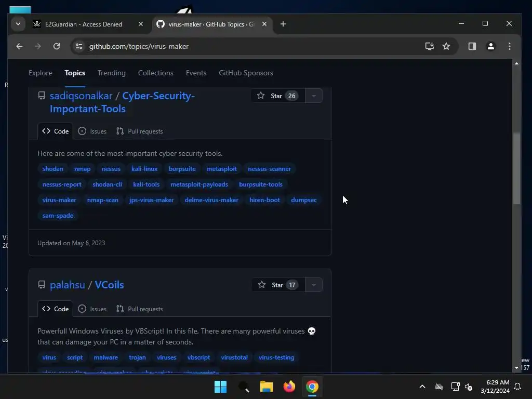
Task: Select the virus-maker GitHub Topics tab
Action: (x=212, y=24)
